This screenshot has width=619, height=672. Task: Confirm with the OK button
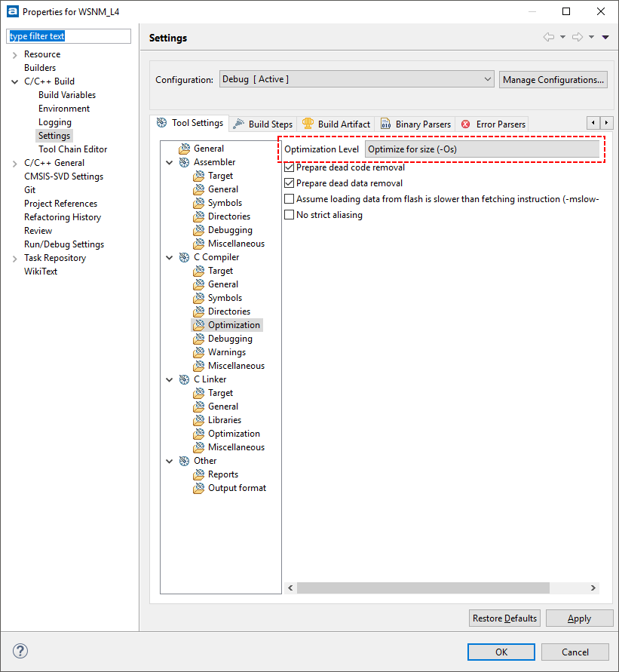(x=501, y=652)
